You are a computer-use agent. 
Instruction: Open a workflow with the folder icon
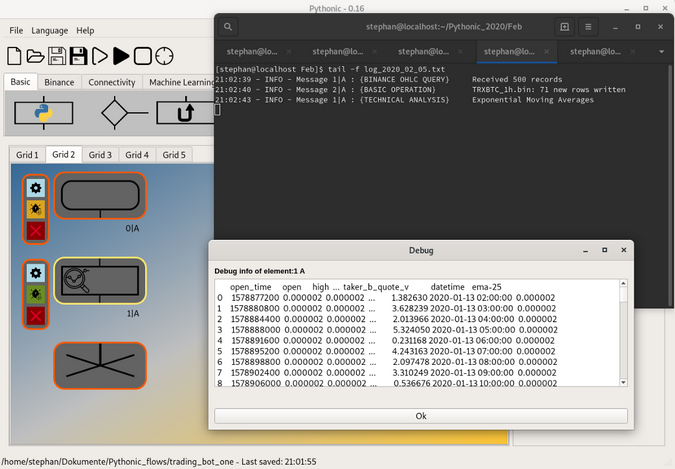pyautogui.click(x=35, y=56)
